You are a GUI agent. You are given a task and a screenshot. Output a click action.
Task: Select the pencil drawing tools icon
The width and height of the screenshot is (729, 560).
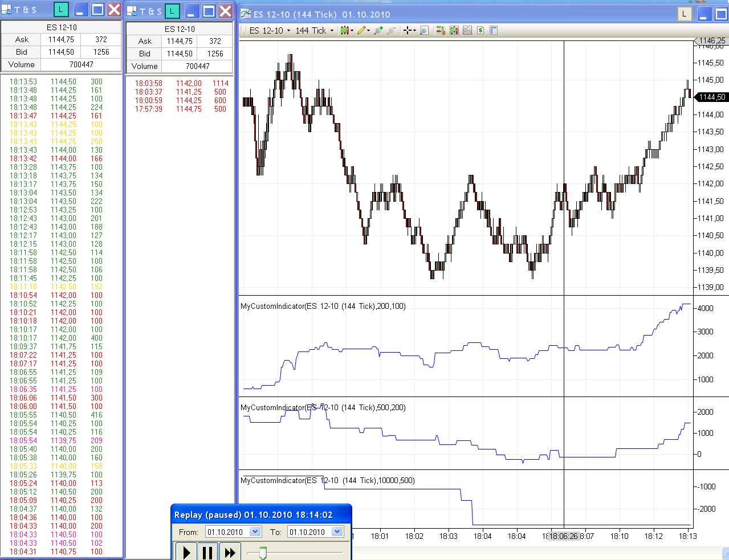[x=361, y=31]
